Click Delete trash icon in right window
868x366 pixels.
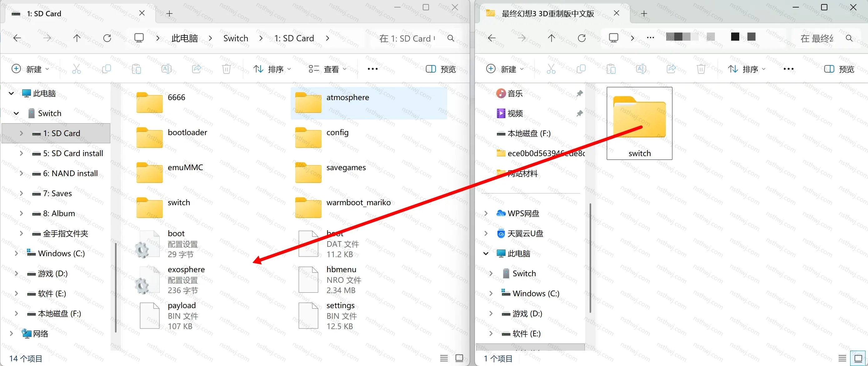[701, 69]
